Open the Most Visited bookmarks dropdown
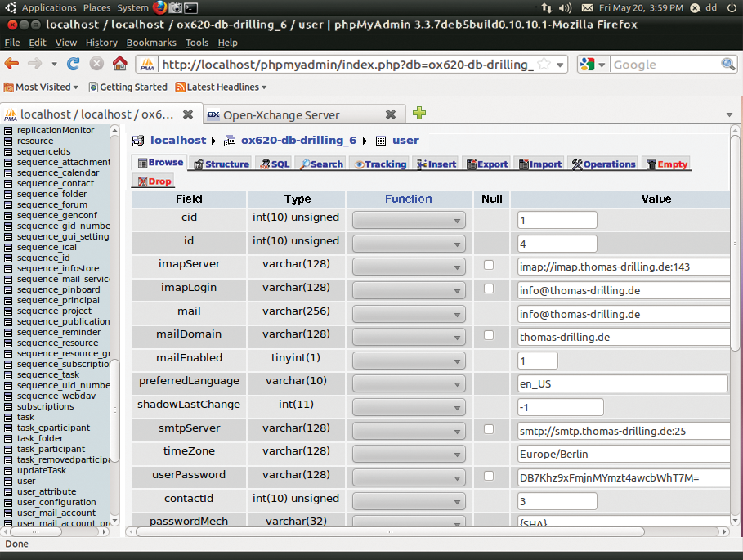This screenshot has width=743, height=560. (41, 87)
